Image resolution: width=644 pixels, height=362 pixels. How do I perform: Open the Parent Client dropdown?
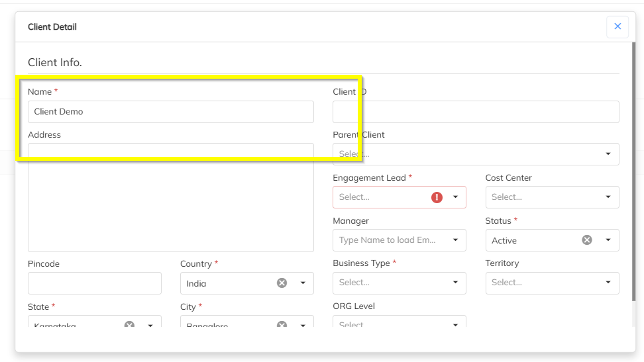608,154
